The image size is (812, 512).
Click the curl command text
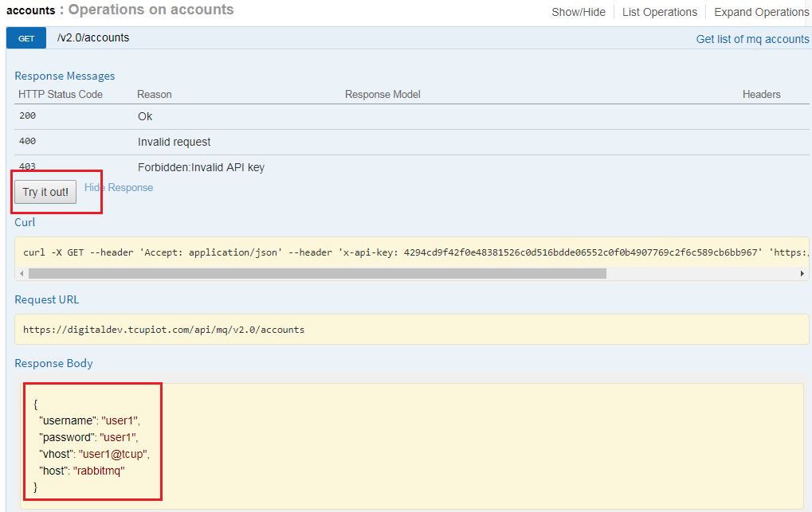click(416, 252)
